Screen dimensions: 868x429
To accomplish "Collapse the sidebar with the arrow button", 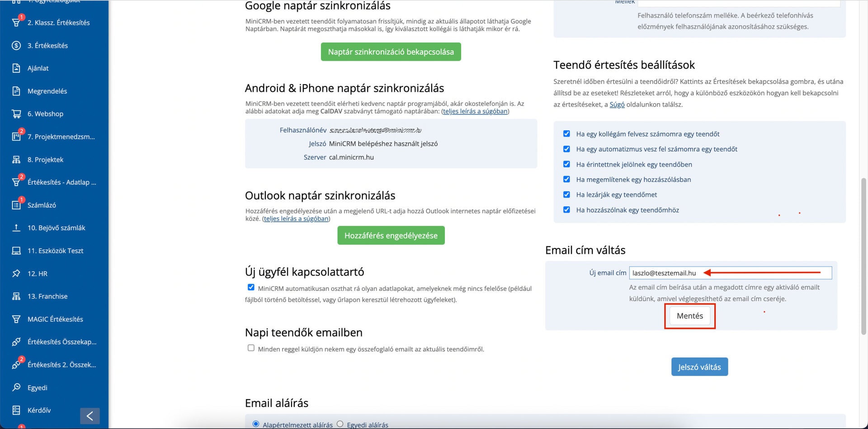I will pos(90,416).
